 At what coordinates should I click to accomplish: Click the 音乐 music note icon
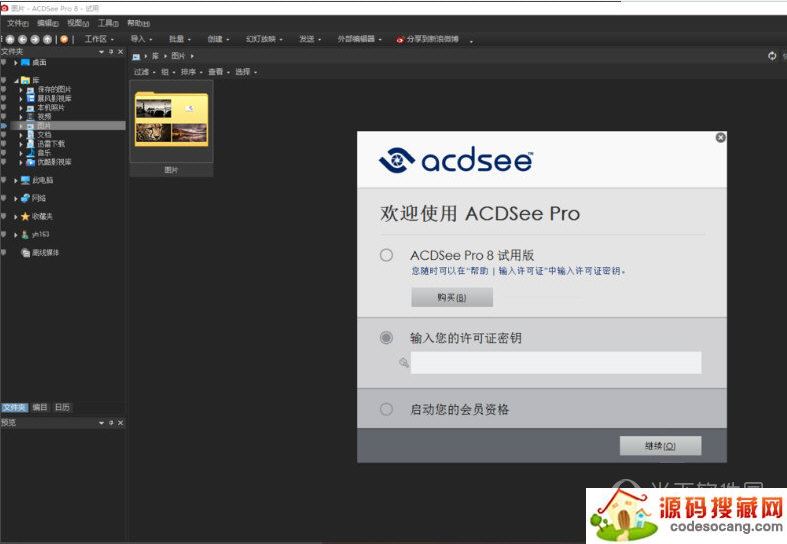31,153
